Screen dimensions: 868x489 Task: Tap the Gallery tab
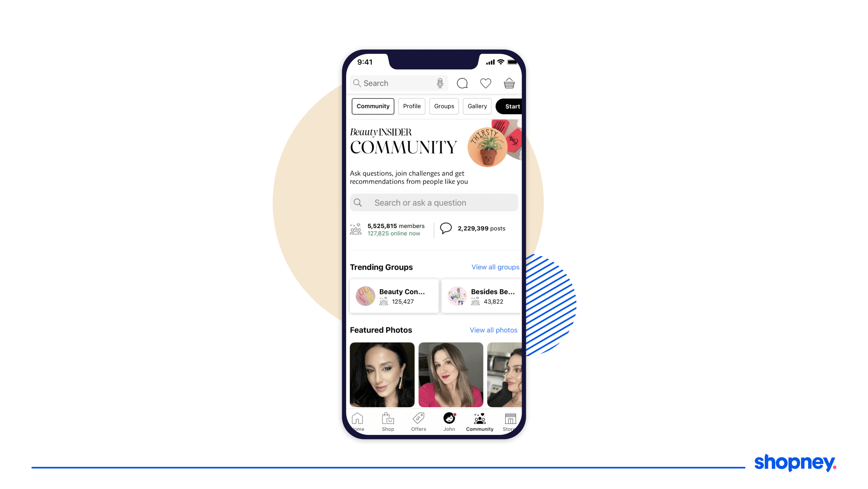[478, 106]
